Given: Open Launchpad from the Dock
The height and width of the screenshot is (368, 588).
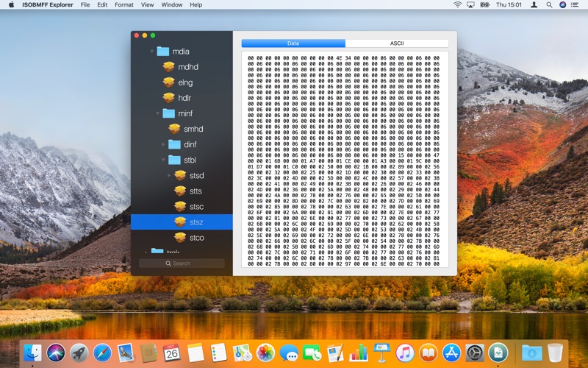Looking at the screenshot, I should pyautogui.click(x=79, y=353).
